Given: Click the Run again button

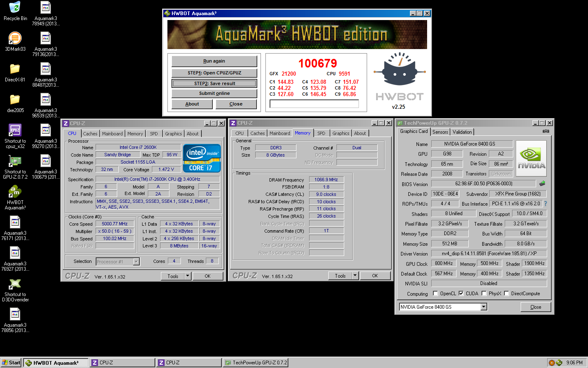Looking at the screenshot, I should coord(214,61).
